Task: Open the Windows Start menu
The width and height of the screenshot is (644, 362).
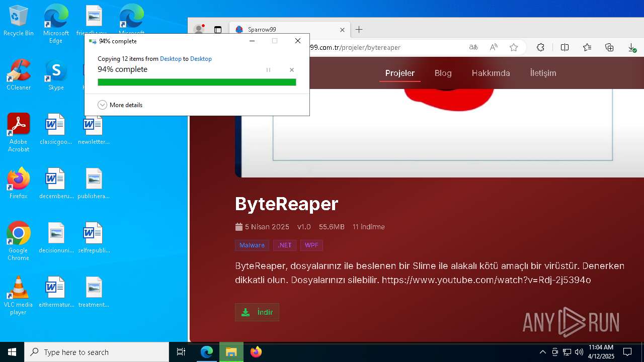Action: [12, 352]
